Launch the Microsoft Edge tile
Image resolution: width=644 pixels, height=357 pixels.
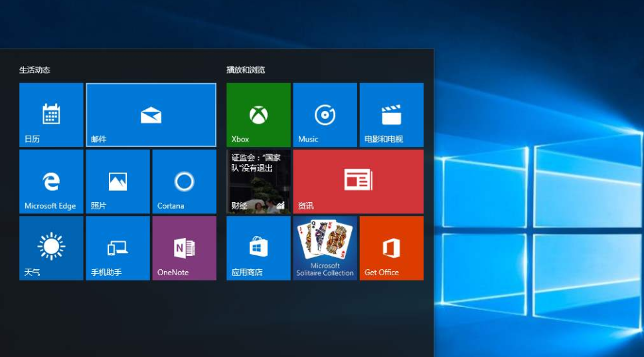[x=51, y=181]
